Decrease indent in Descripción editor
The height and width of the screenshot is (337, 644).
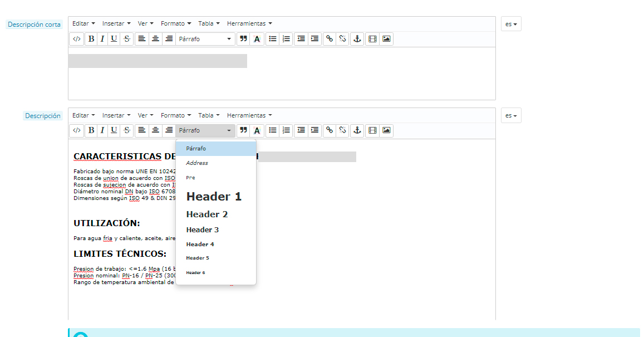[x=301, y=130]
